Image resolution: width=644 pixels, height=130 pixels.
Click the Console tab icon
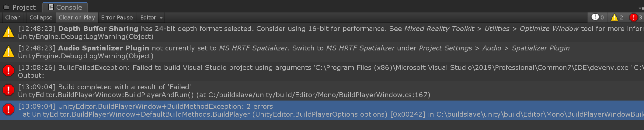51,7
